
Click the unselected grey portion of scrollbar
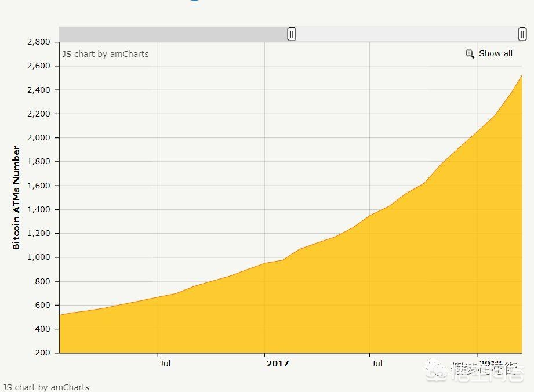[x=175, y=34]
